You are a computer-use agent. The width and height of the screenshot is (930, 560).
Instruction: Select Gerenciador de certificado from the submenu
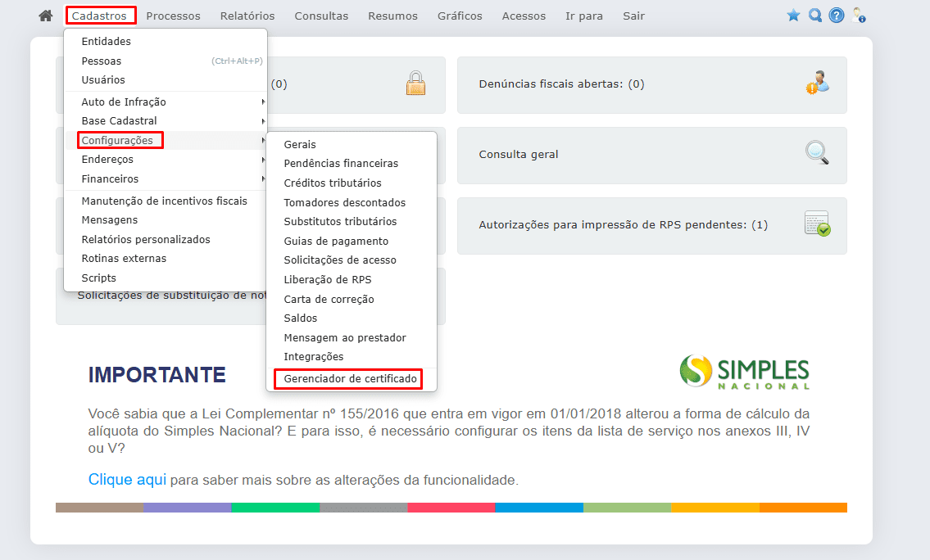(351, 378)
